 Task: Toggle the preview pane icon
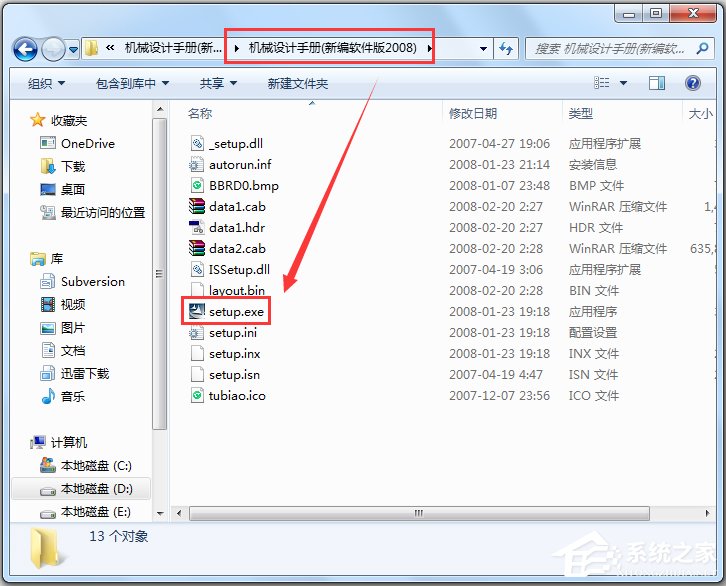(659, 83)
